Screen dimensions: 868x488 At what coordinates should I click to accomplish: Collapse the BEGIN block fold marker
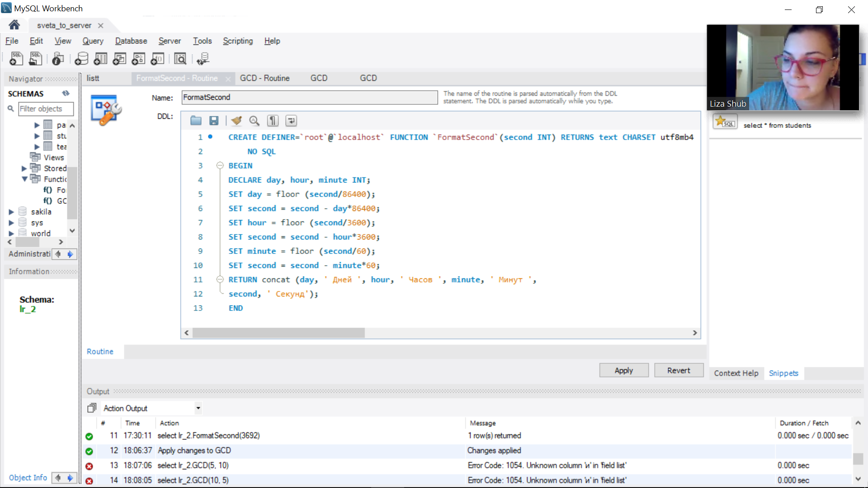click(x=220, y=166)
